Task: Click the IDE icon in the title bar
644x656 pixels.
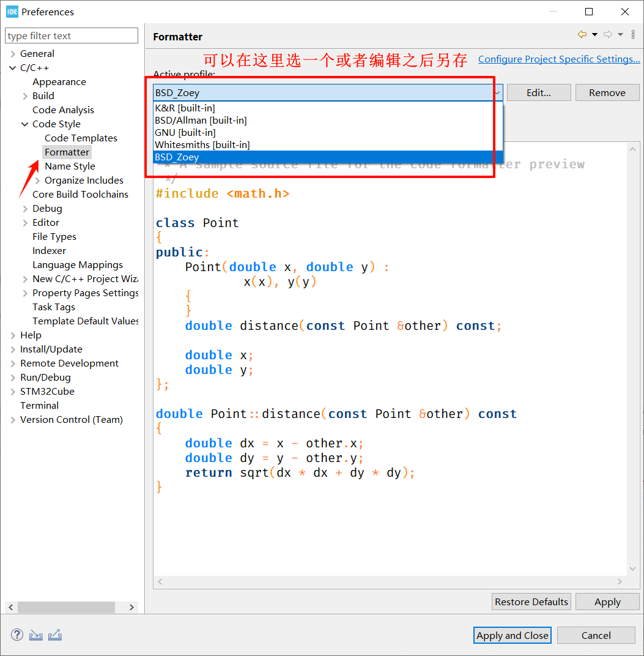Action: click(12, 11)
